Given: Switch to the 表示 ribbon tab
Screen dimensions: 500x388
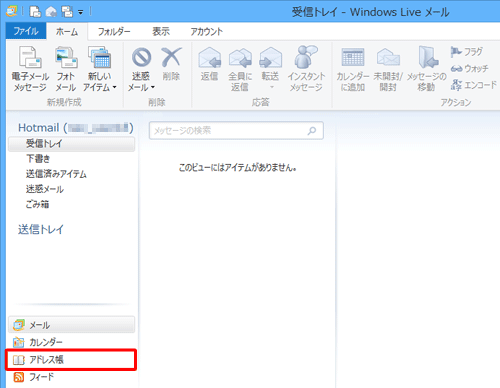Looking at the screenshot, I should [x=161, y=32].
